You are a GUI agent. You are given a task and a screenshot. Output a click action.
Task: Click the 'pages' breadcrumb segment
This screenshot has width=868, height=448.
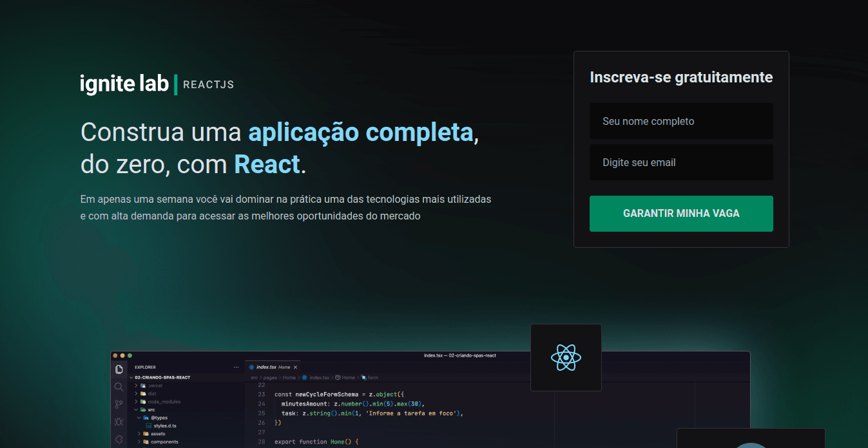[269, 378]
